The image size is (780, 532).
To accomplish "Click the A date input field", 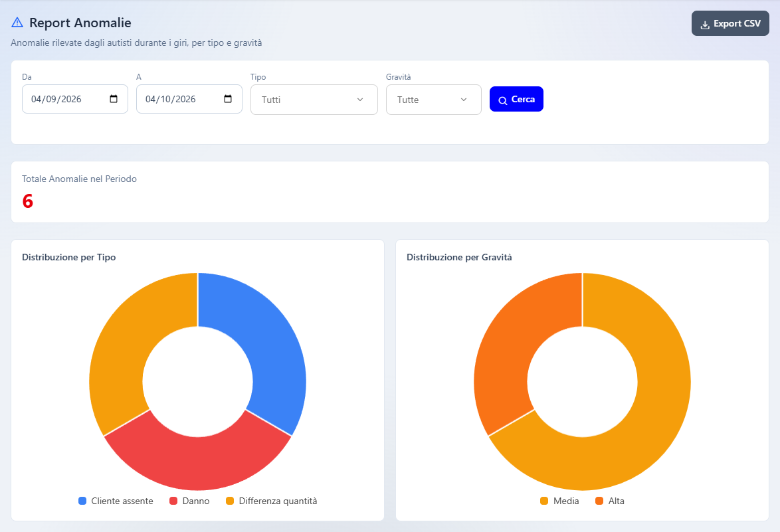I will coord(189,99).
